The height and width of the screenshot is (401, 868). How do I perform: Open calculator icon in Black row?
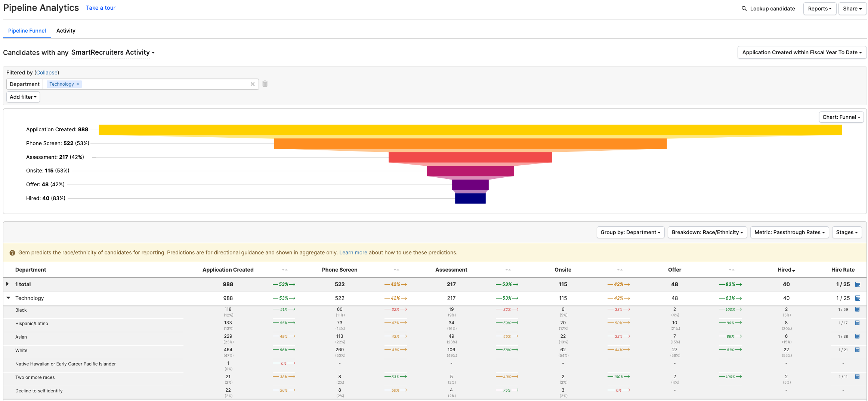pos(858,310)
